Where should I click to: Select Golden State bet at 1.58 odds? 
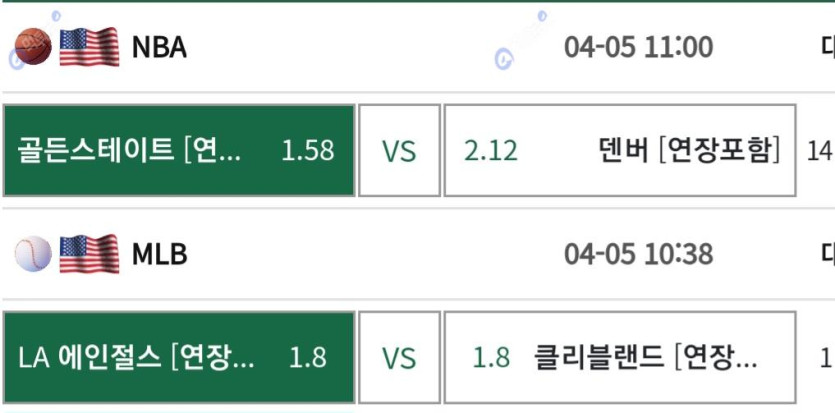pyautogui.click(x=179, y=151)
